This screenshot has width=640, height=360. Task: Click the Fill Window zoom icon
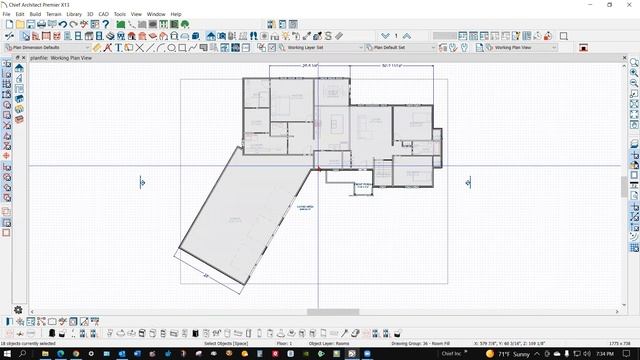634,104
